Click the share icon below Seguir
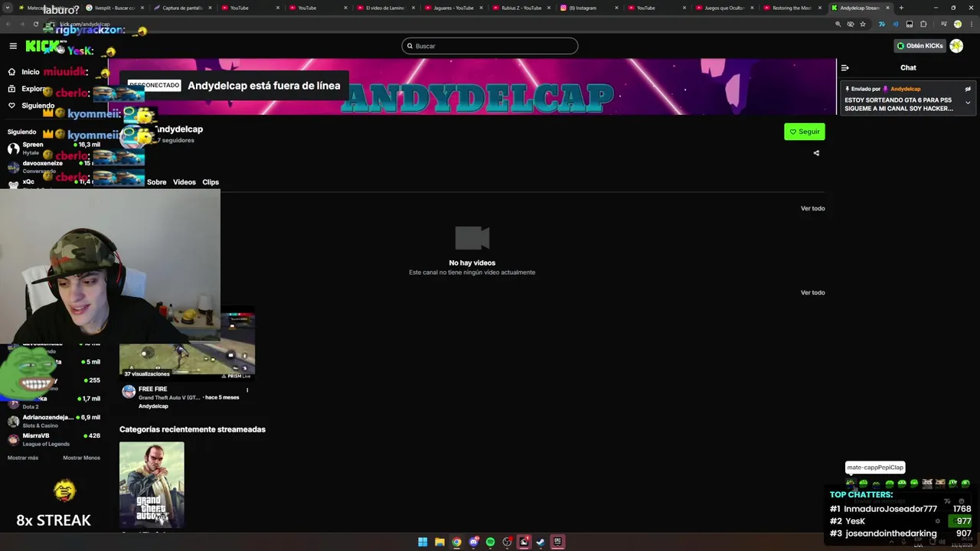The width and height of the screenshot is (980, 551). (x=816, y=153)
